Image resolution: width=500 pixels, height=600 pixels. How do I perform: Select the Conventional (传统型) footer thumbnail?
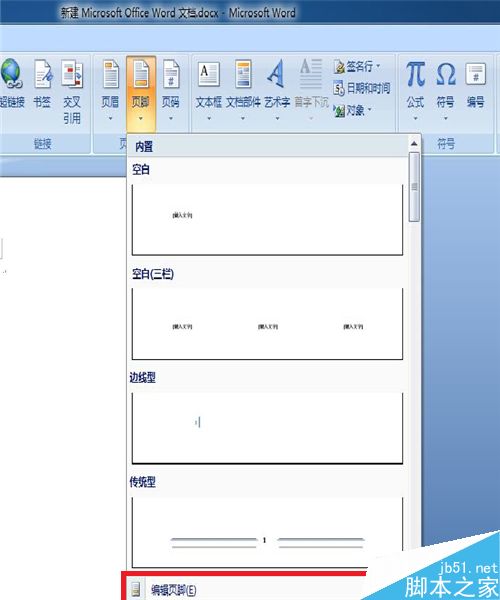pyautogui.click(x=267, y=533)
